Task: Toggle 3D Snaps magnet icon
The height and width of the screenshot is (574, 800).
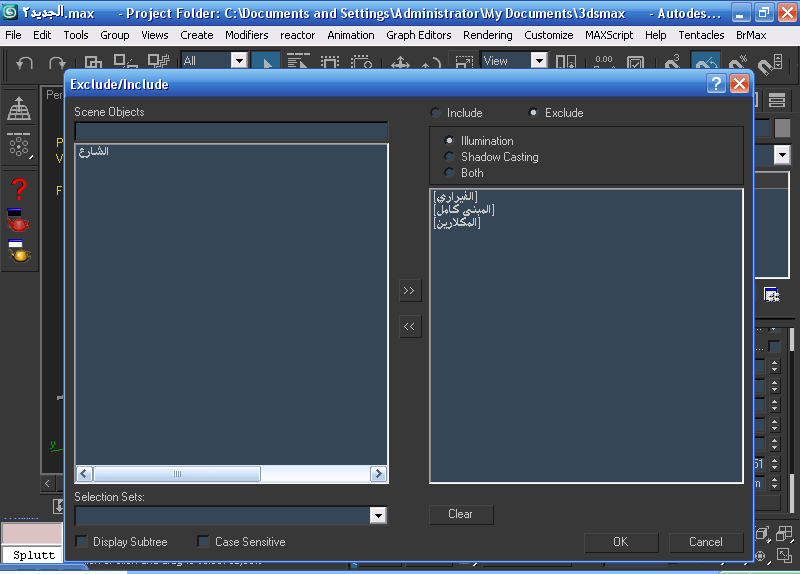Action: pos(672,62)
